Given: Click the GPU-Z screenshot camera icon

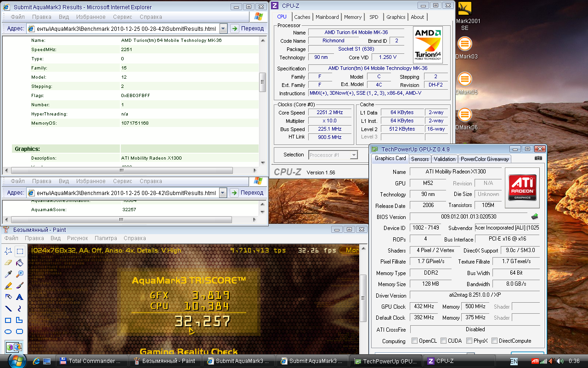Looking at the screenshot, I should [538, 158].
